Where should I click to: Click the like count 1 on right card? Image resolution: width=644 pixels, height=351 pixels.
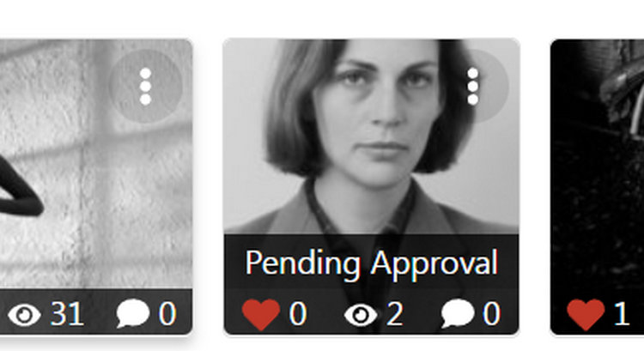622,314
